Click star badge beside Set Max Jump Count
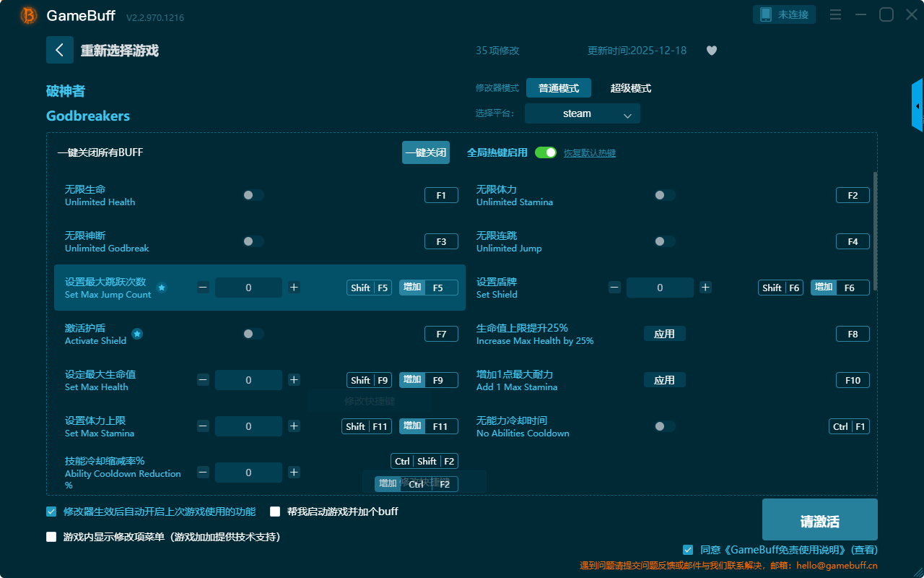 162,288
